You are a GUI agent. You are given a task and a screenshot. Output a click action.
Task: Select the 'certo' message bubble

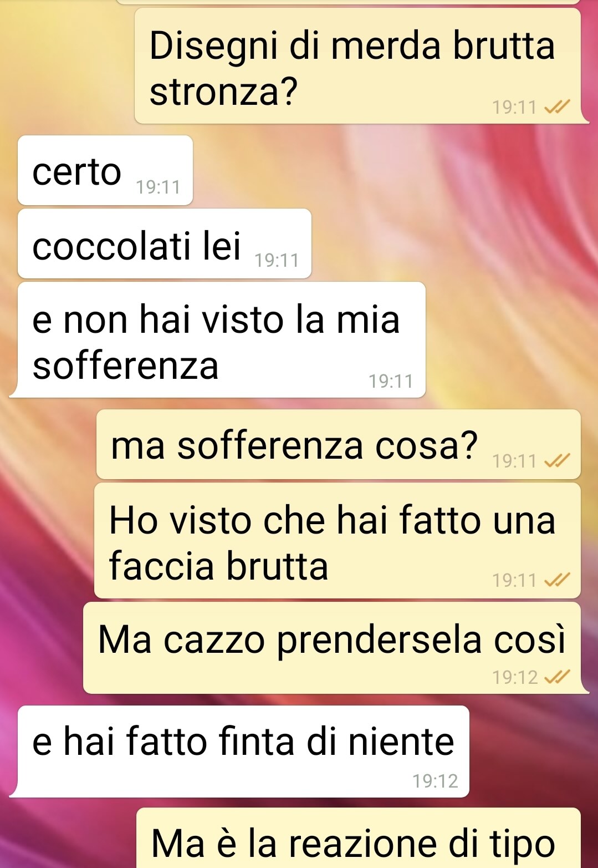[x=105, y=170]
